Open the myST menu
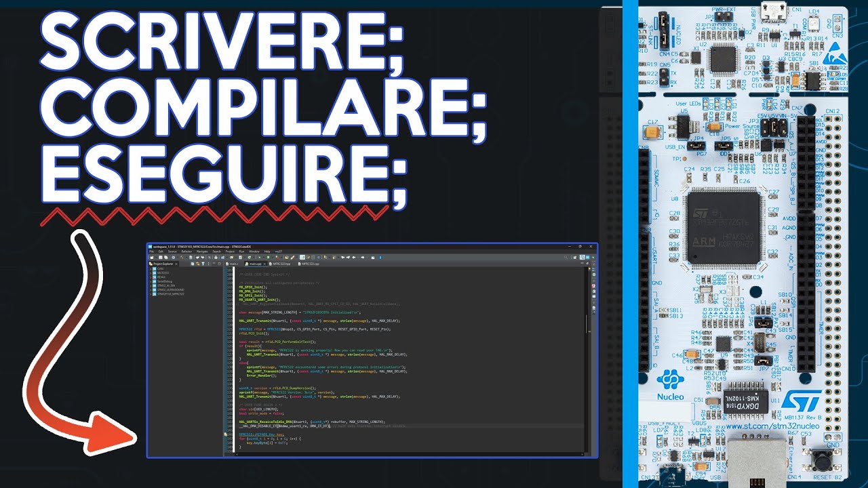Screen dimensions: 868x488 click(278, 251)
